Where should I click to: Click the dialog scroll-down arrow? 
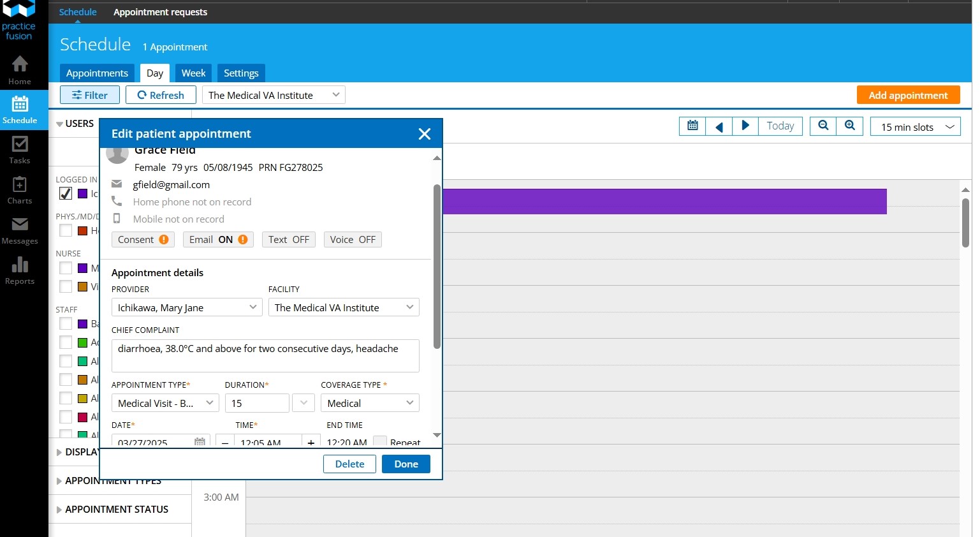tap(437, 435)
